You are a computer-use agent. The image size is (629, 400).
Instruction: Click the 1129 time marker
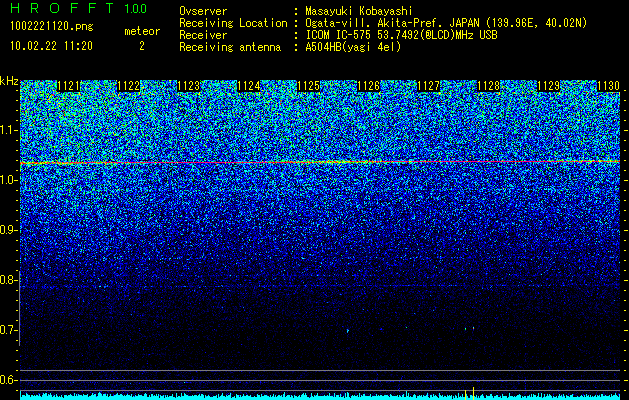[548, 86]
